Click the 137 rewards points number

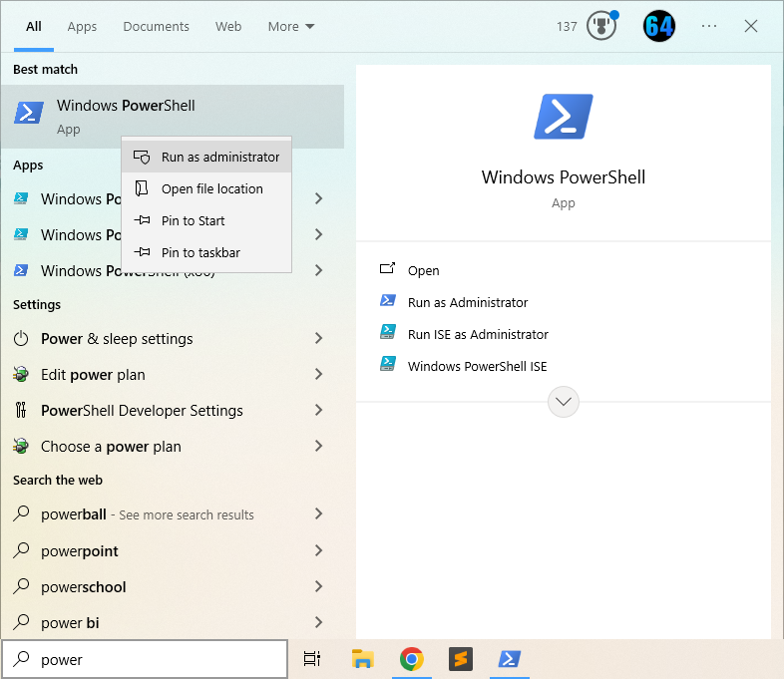click(x=567, y=27)
